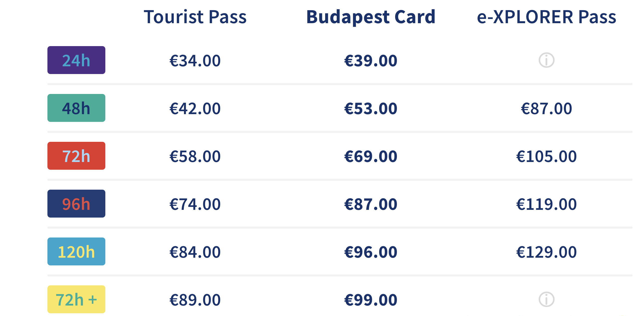Select the blue 120h duration badge
Viewport: 644px width, 316px height.
(76, 251)
